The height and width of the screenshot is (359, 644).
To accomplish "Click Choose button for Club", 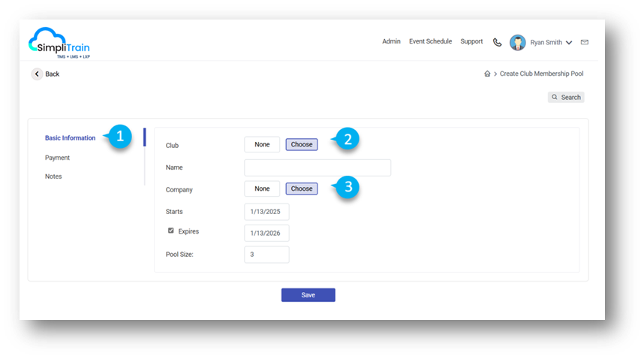I will (x=302, y=144).
